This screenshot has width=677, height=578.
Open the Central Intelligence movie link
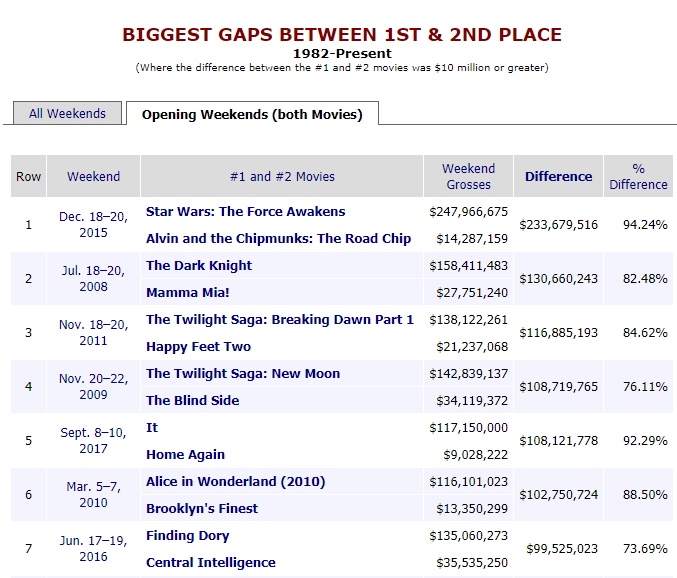pyautogui.click(x=211, y=562)
